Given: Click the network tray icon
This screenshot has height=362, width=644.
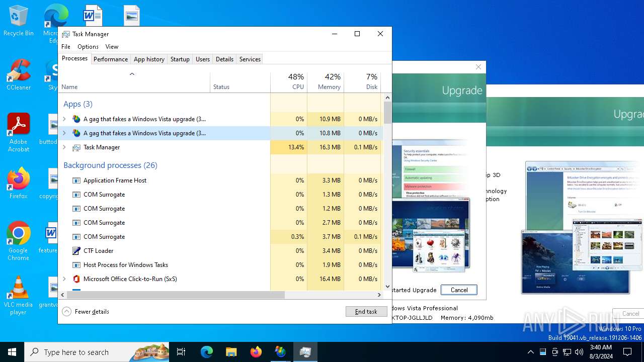Looking at the screenshot, I should tap(567, 352).
